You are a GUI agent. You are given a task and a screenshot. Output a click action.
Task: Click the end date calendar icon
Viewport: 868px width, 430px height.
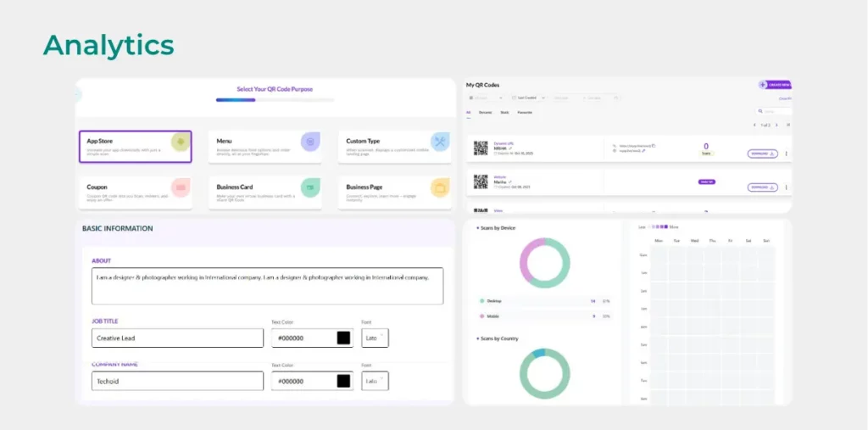(x=615, y=98)
